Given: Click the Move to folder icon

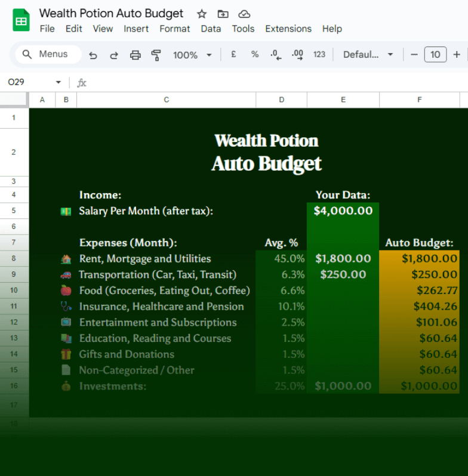Looking at the screenshot, I should coord(223,14).
